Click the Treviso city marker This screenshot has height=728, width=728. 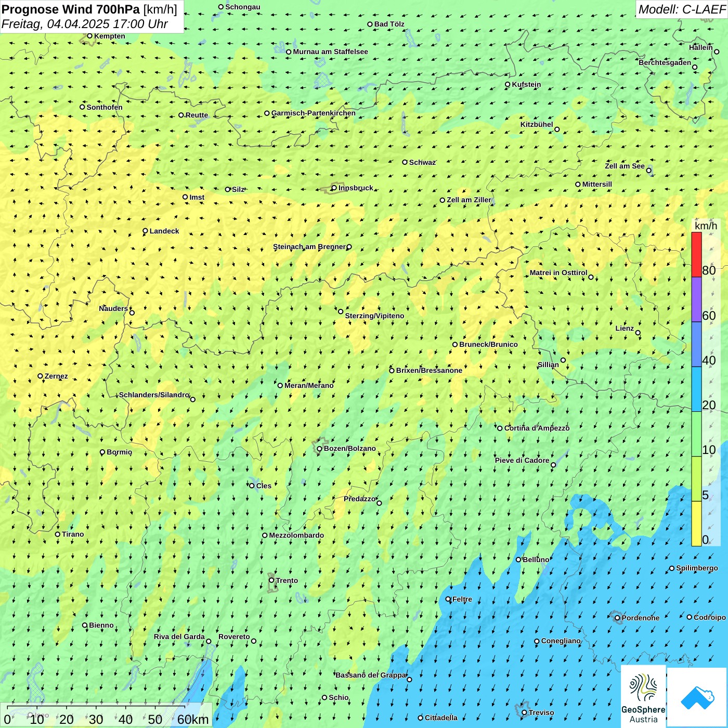[x=525, y=712]
